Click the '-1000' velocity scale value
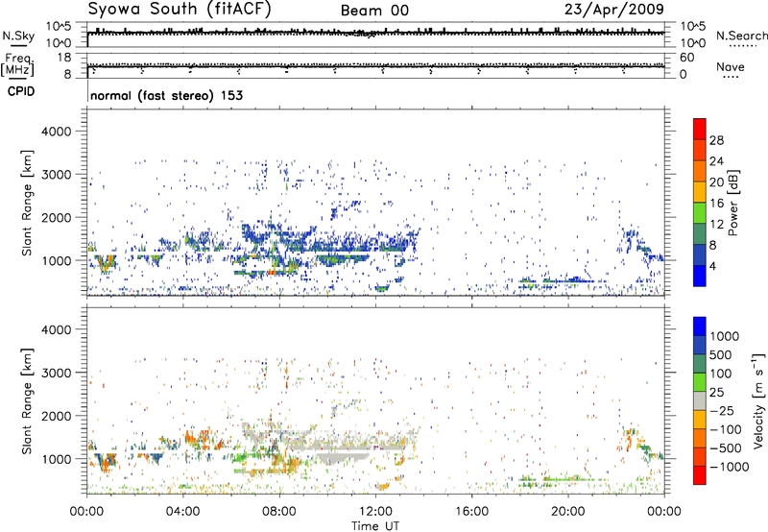Screen dimensions: 768x532 [729, 467]
